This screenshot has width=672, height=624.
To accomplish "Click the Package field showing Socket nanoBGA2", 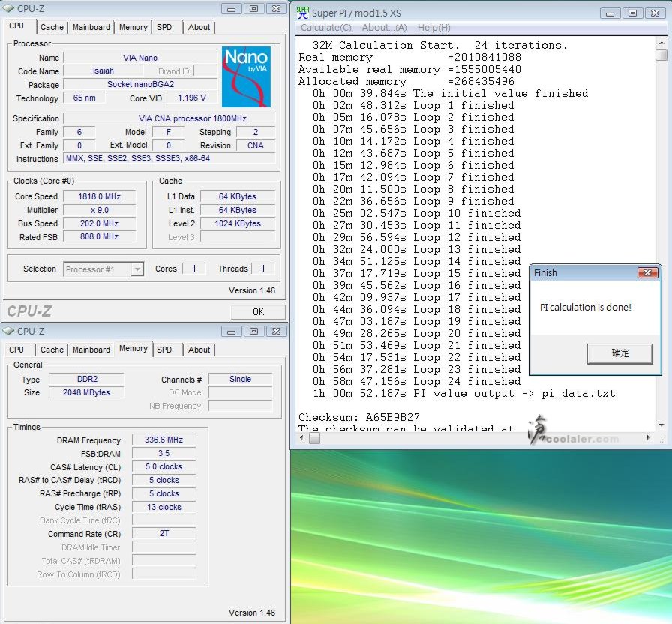I will [140, 85].
